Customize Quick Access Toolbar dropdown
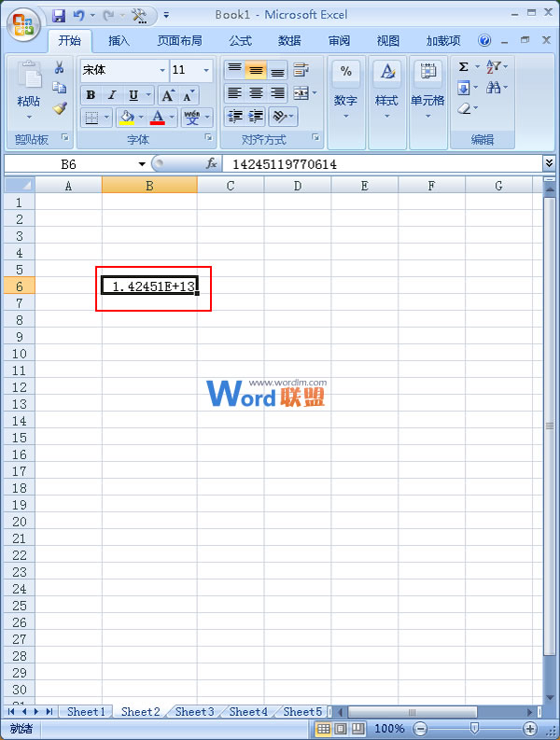Screen dimensions: 560x740 click(x=166, y=16)
